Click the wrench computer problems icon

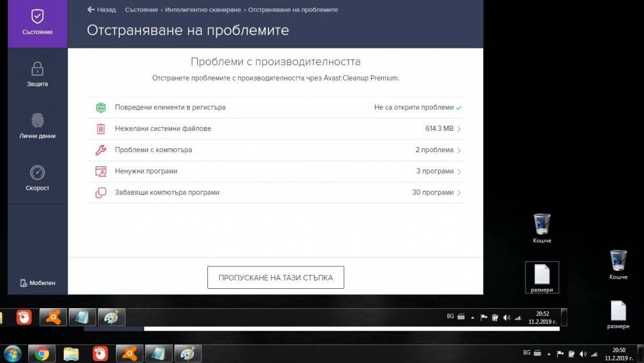click(x=100, y=150)
